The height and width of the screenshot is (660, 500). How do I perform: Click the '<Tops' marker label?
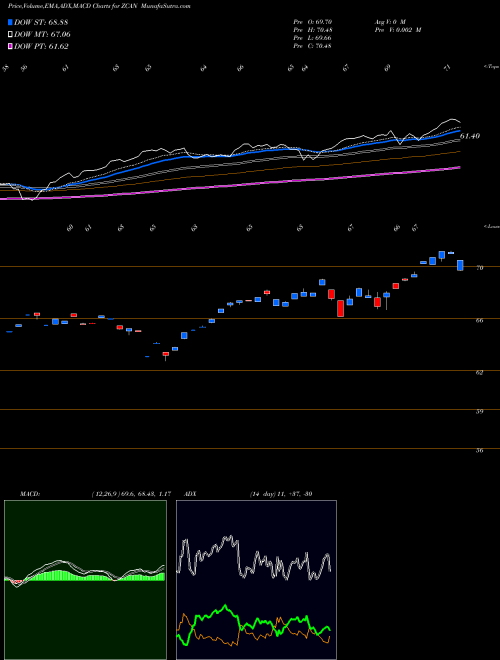(x=491, y=67)
